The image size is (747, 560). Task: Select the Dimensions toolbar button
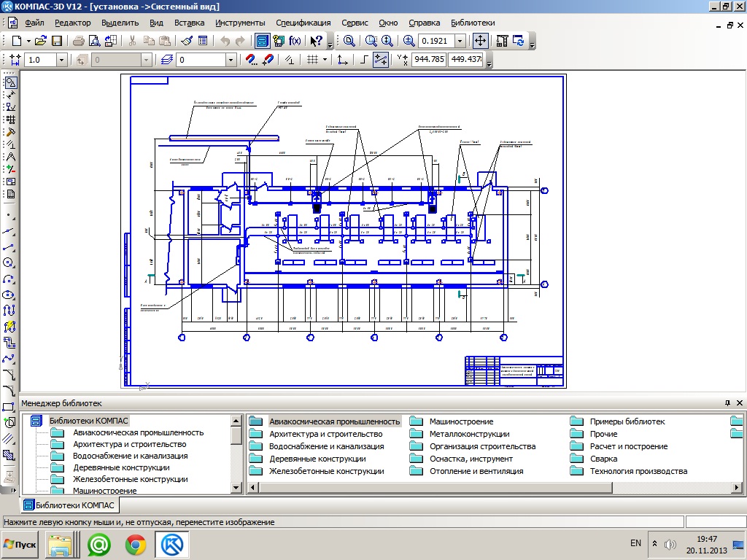10,95
